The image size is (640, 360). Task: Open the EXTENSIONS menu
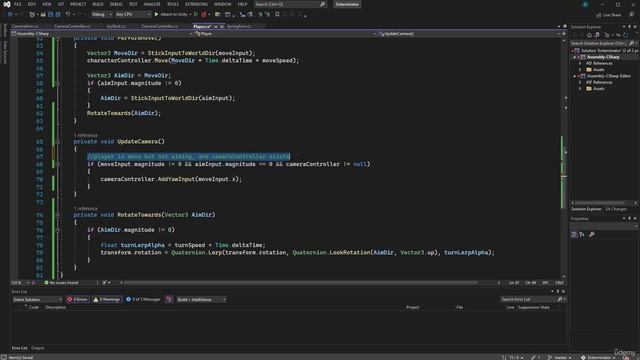(196, 4)
